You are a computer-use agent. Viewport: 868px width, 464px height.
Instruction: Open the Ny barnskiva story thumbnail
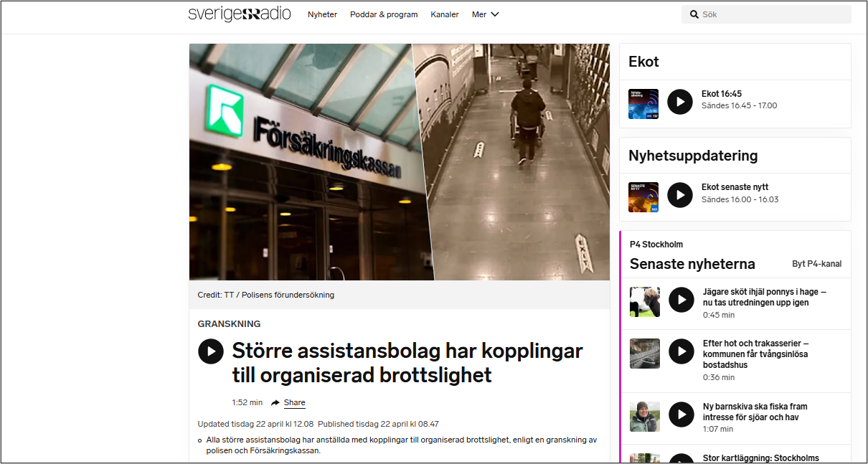[645, 417]
